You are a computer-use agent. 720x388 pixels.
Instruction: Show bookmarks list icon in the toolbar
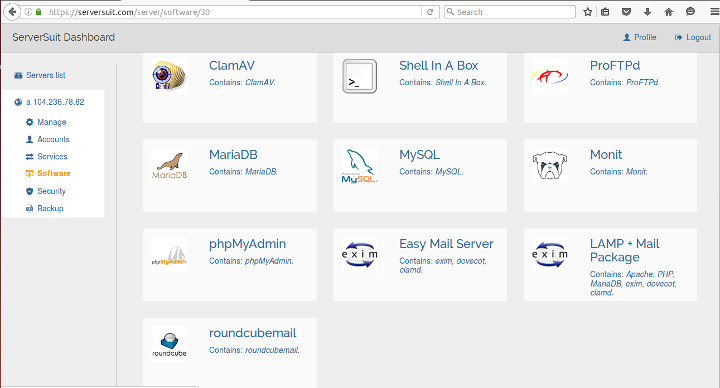605,12
